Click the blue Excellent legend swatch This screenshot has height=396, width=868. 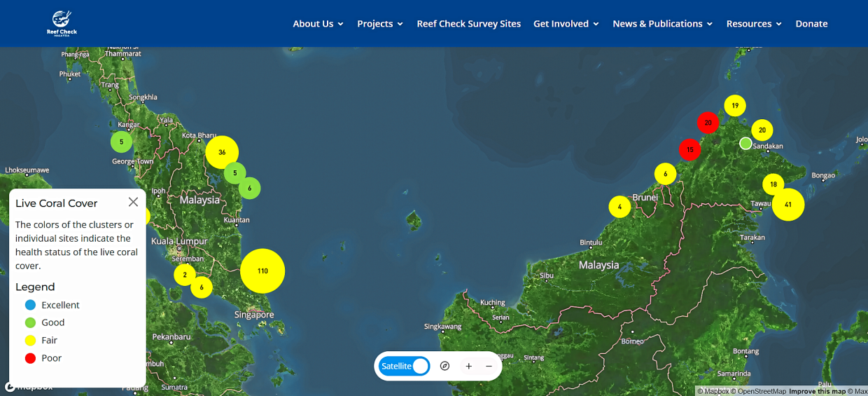30,305
